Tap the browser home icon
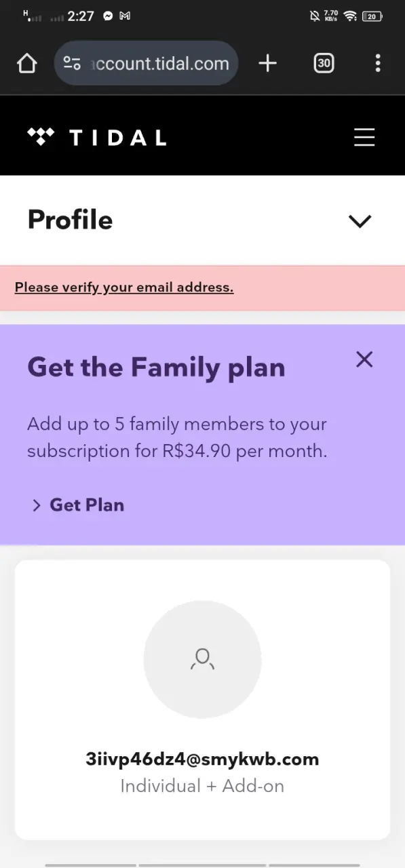Screen dimensions: 405x868 click(x=26, y=64)
